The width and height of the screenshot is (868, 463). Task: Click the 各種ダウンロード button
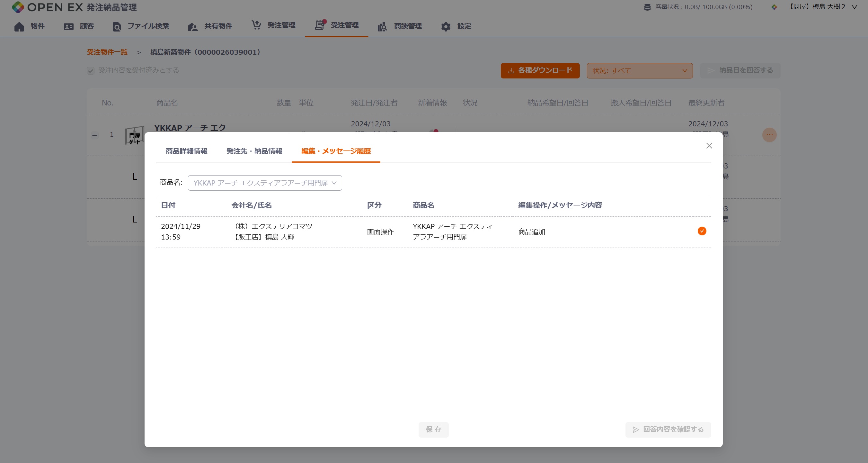(x=540, y=70)
